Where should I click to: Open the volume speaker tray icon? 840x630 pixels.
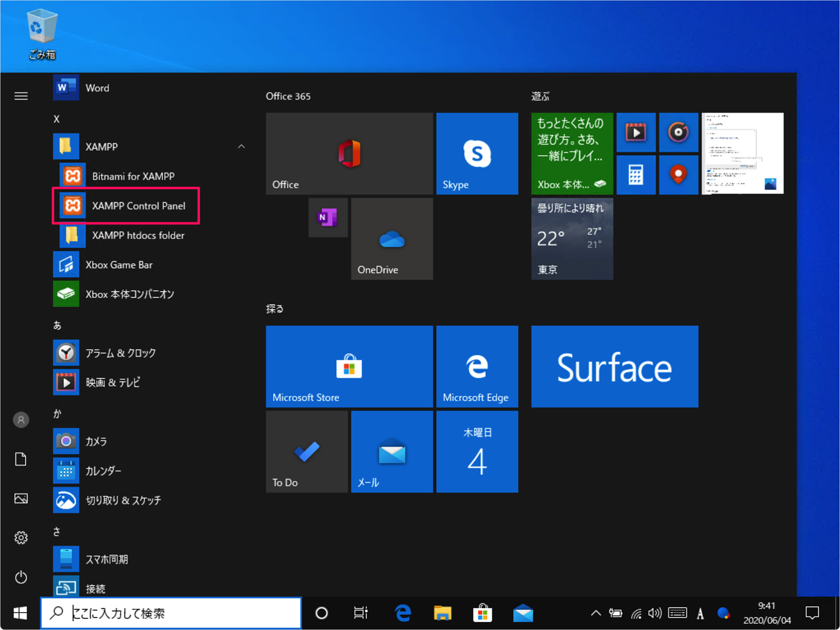coord(655,613)
